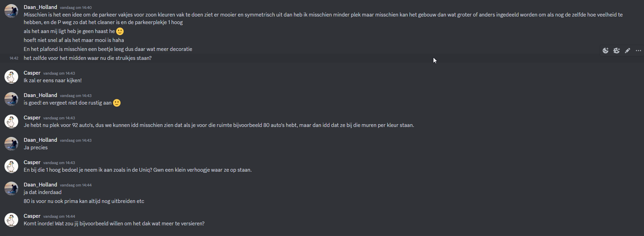Click the add super reaction icon
The image size is (644, 236).
[x=617, y=51]
